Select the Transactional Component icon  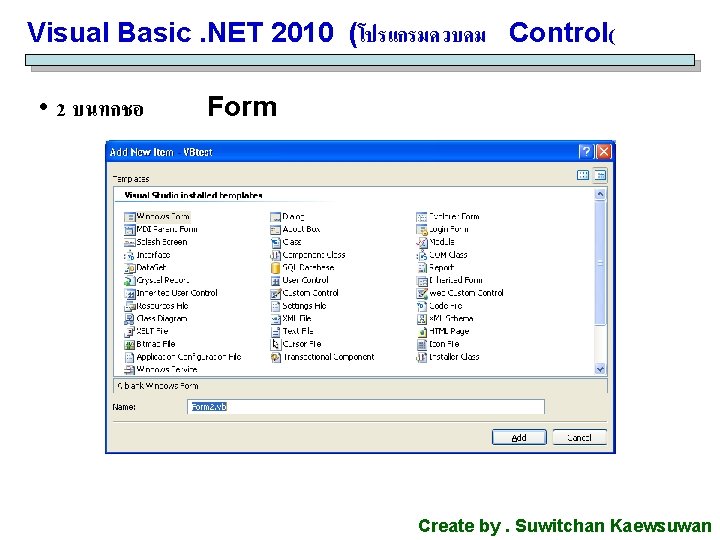[x=276, y=357]
